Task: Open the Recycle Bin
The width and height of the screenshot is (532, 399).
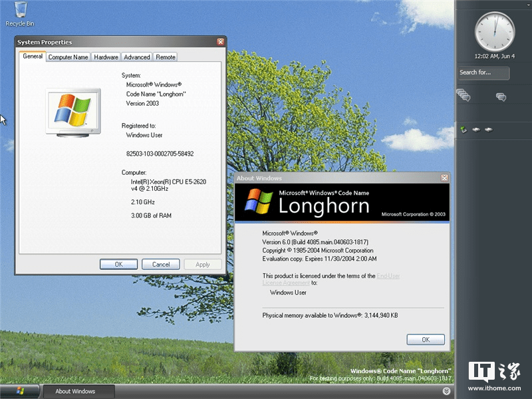Action: point(19,12)
